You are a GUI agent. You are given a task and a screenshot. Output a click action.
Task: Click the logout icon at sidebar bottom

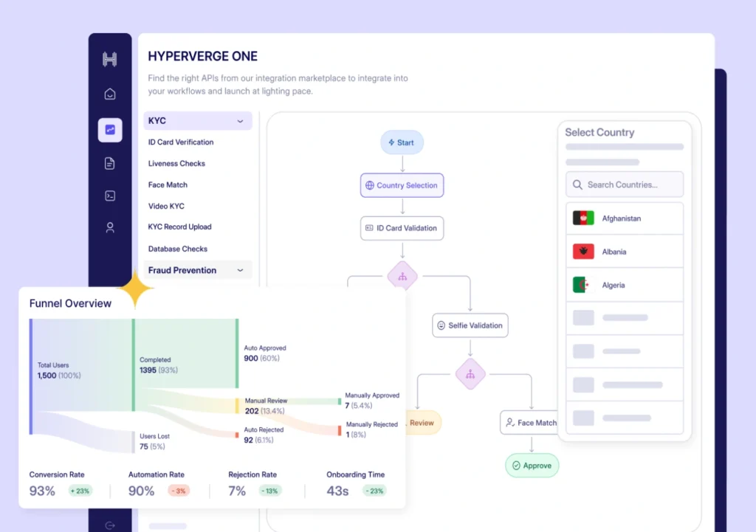tap(110, 525)
